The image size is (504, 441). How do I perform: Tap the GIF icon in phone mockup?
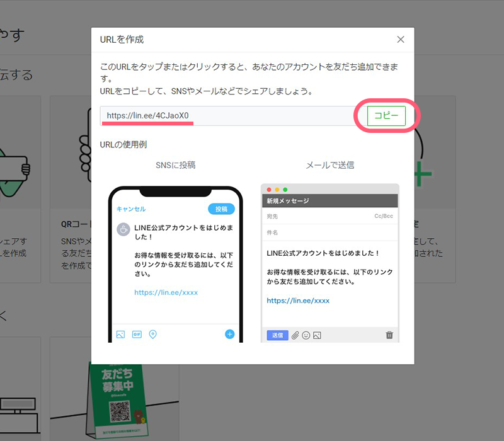click(x=137, y=335)
